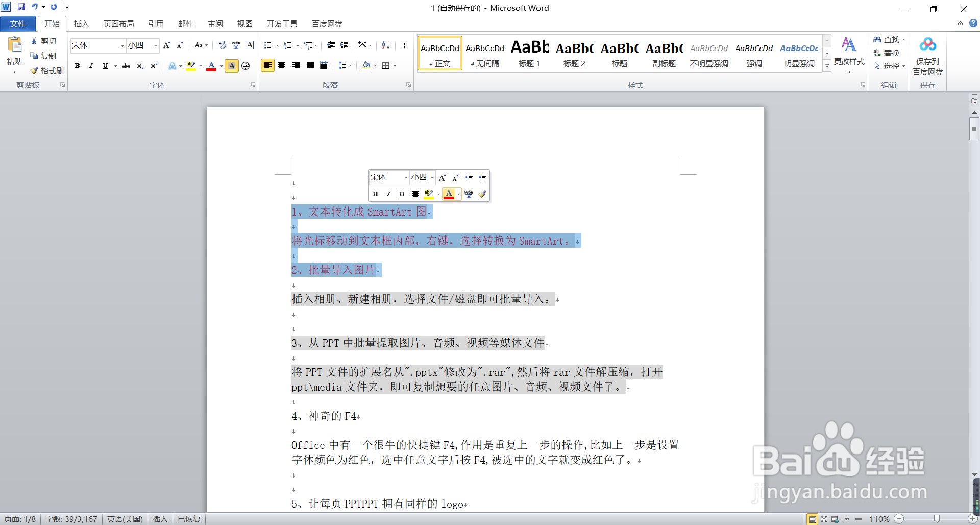
Task: Apply the Subtitle (副标题) style
Action: click(x=664, y=53)
